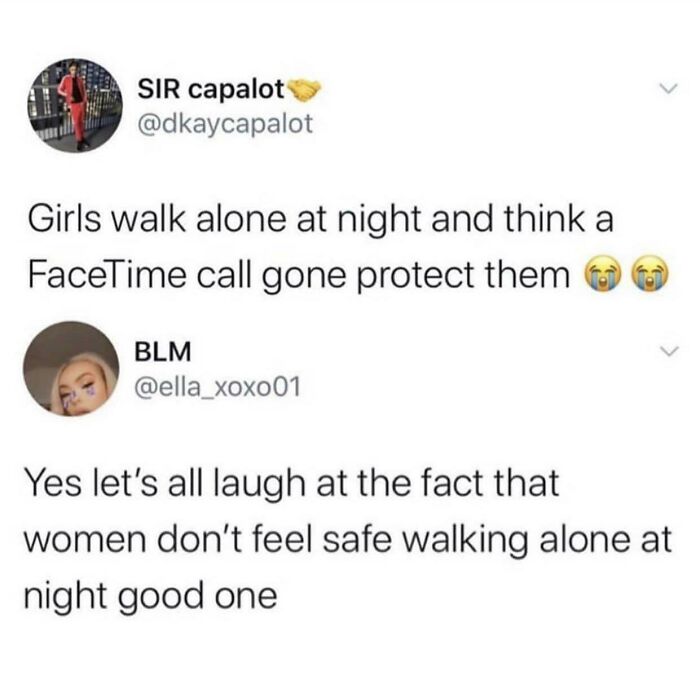This screenshot has height=693, width=700.
Task: Open the reply starting 'Yes let's all laugh'
Action: 348,539
